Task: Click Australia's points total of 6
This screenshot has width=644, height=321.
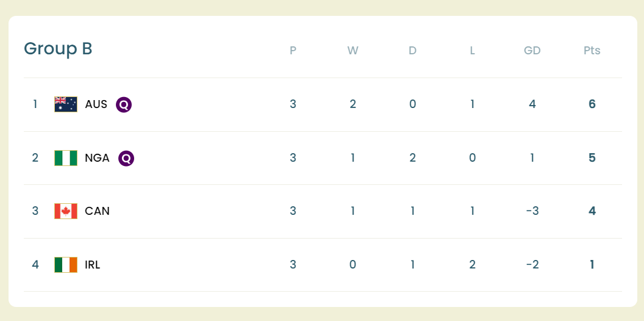Action: click(592, 104)
